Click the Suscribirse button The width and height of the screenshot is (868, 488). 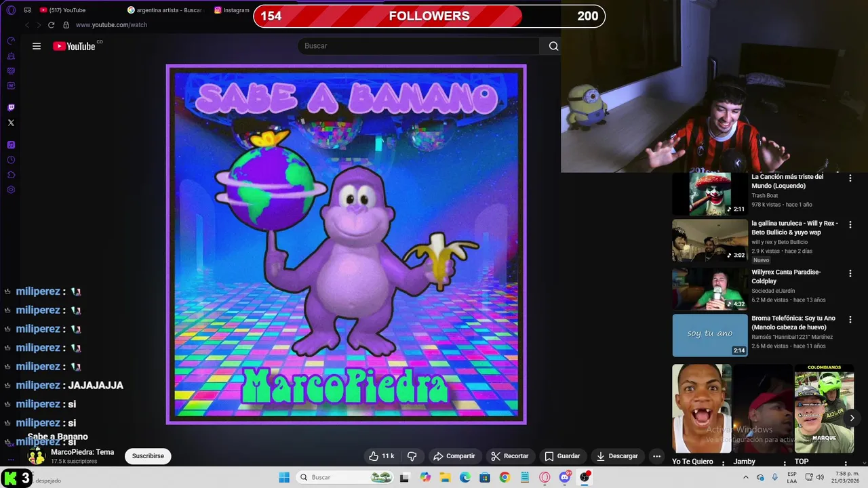point(148,456)
